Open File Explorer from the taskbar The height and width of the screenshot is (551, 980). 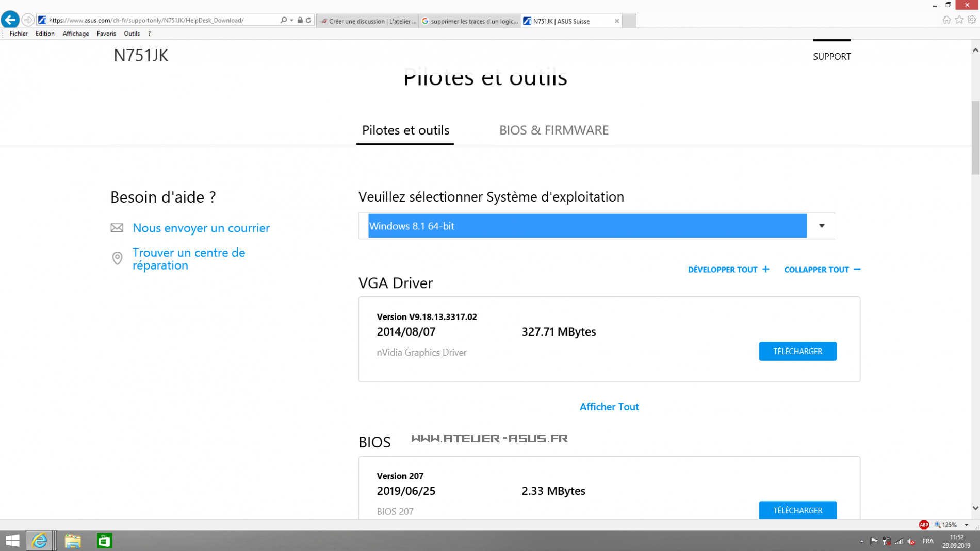click(x=73, y=541)
